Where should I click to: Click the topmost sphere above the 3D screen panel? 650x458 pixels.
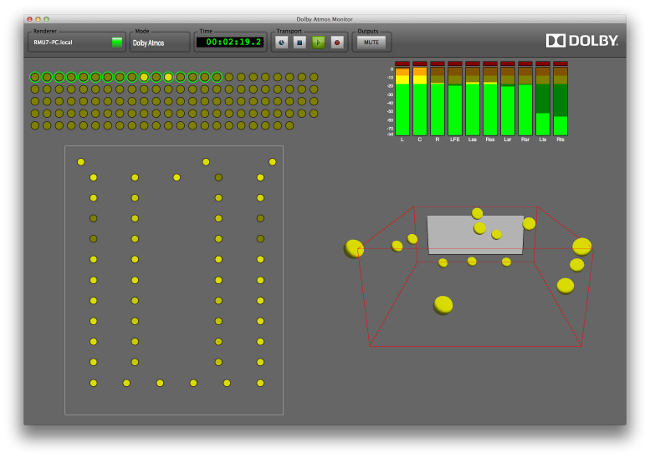click(477, 213)
